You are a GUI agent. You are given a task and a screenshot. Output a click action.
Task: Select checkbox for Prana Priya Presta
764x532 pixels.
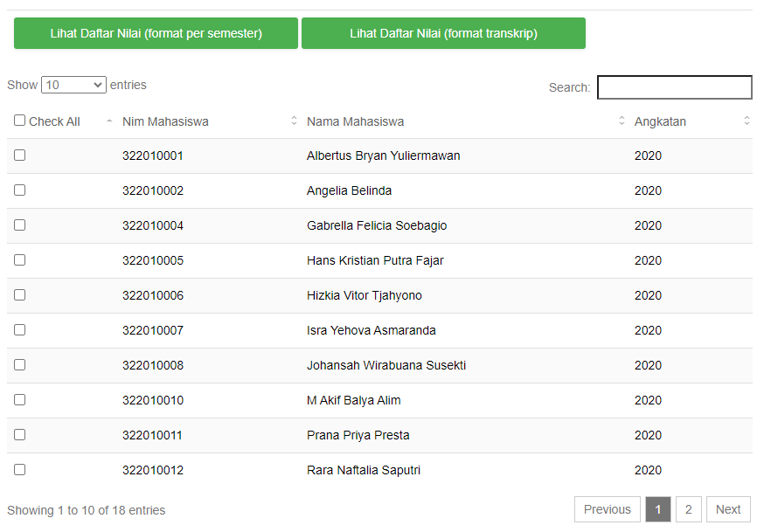pos(19,435)
